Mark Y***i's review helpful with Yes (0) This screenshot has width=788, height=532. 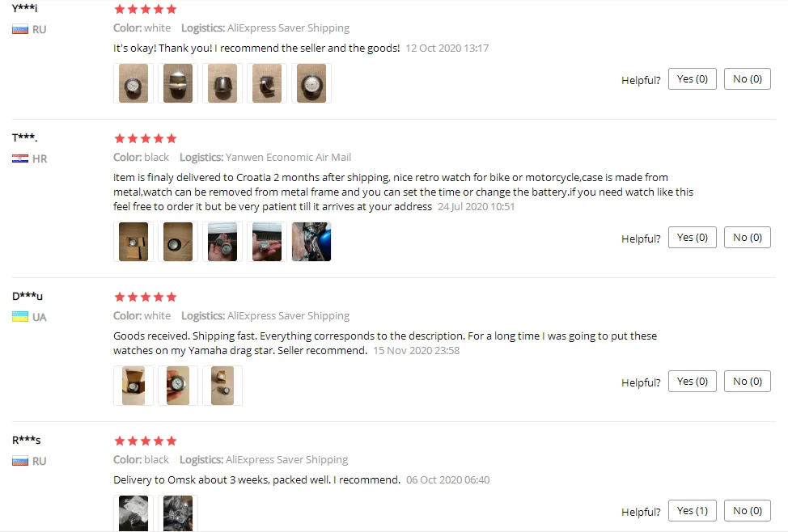coord(692,79)
